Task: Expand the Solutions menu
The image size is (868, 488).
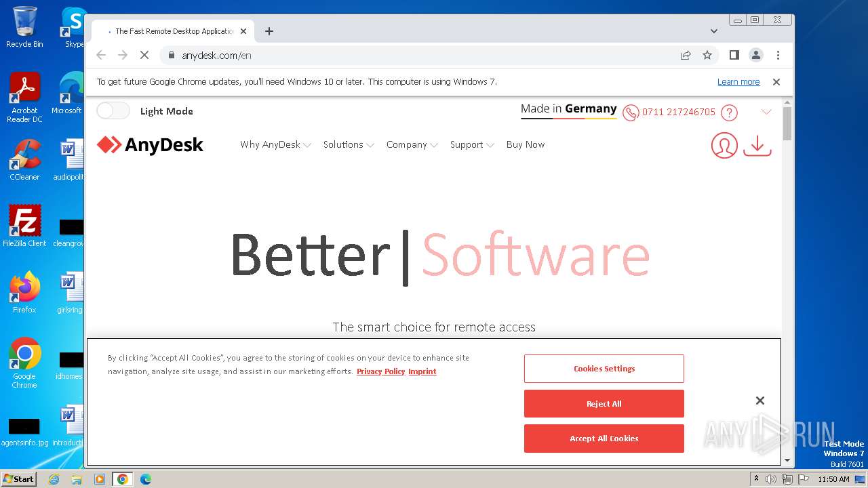Action: (x=349, y=144)
